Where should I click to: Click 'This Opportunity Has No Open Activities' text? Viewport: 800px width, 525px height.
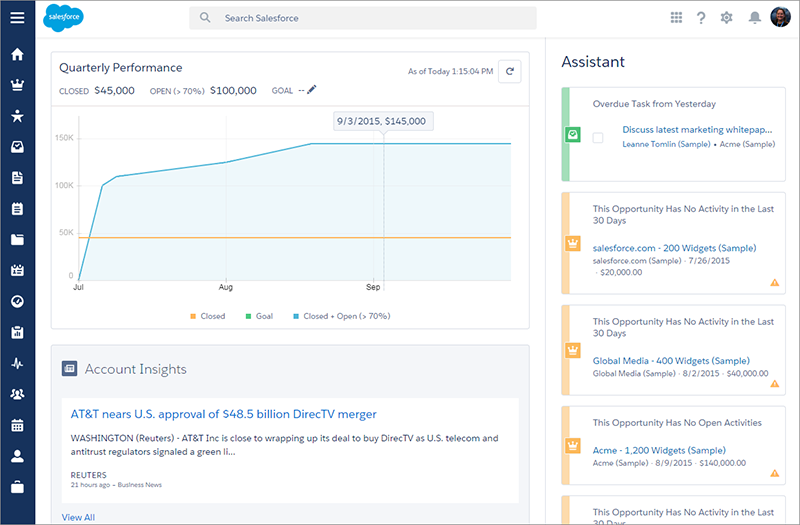point(677,422)
